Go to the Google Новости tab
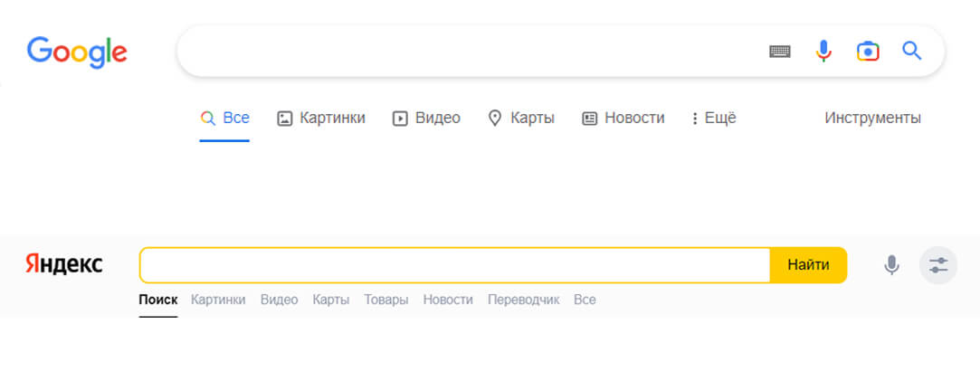Viewport: 980px width, 372px height. coord(623,118)
